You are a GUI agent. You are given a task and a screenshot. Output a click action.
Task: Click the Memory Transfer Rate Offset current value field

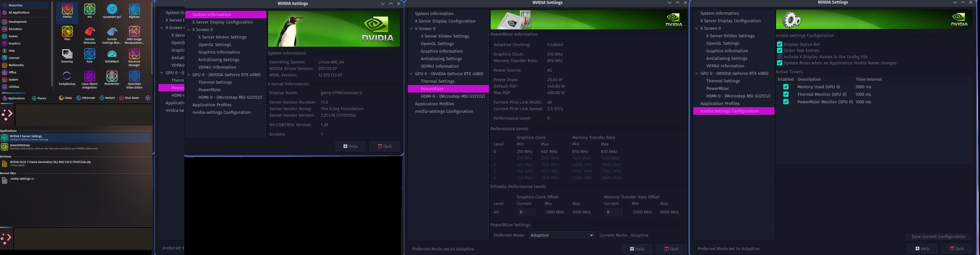(x=614, y=212)
